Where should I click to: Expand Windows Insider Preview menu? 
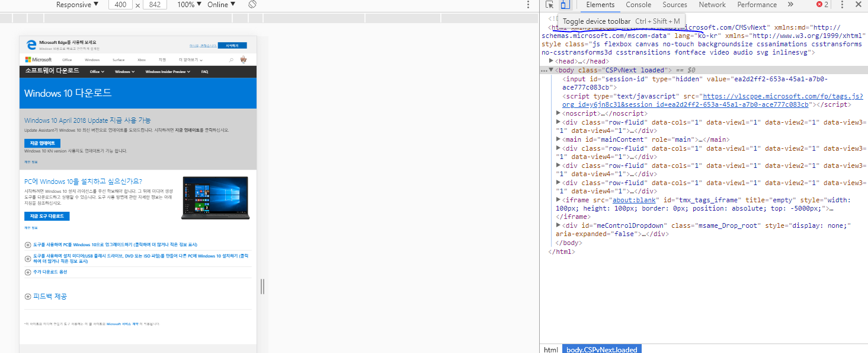coord(168,72)
